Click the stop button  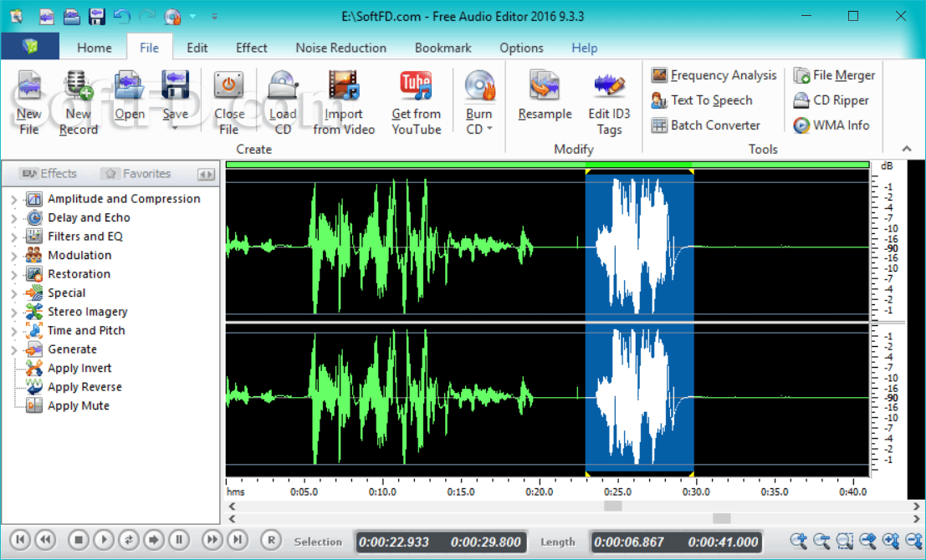(79, 539)
